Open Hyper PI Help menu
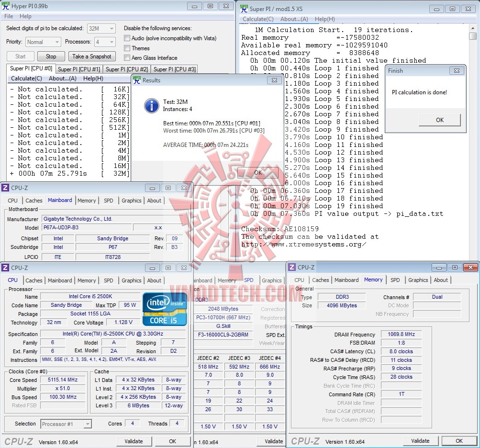The height and width of the screenshot is (448, 480). pos(25,16)
